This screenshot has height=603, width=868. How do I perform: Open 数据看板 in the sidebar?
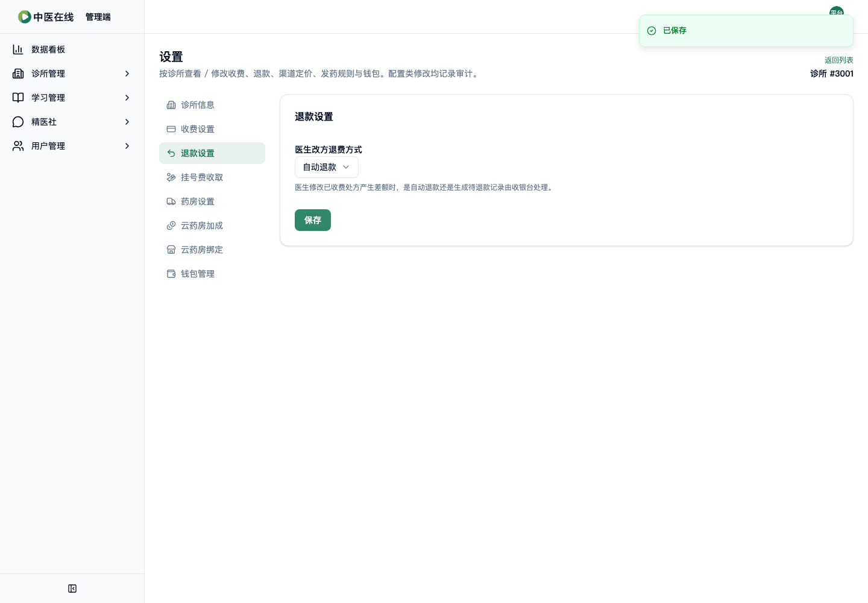pyautogui.click(x=72, y=49)
